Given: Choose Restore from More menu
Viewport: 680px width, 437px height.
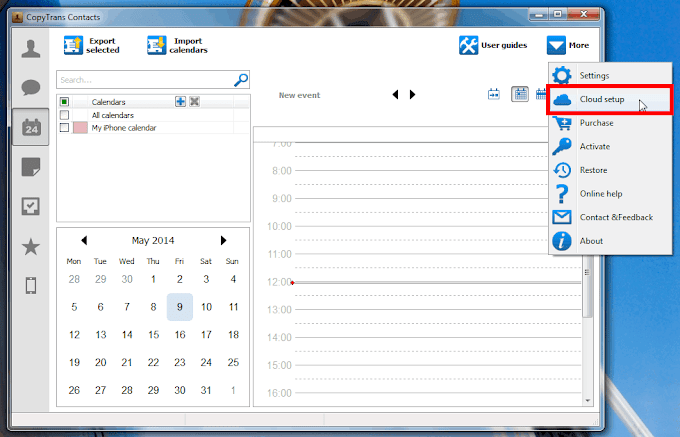Looking at the screenshot, I should (x=610, y=170).
